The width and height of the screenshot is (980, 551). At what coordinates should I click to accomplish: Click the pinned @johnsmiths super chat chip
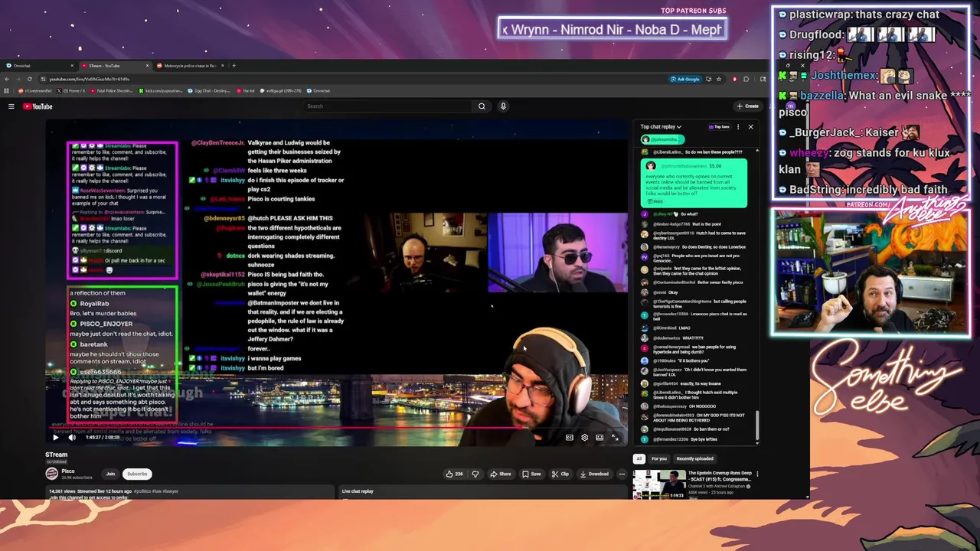tap(661, 140)
